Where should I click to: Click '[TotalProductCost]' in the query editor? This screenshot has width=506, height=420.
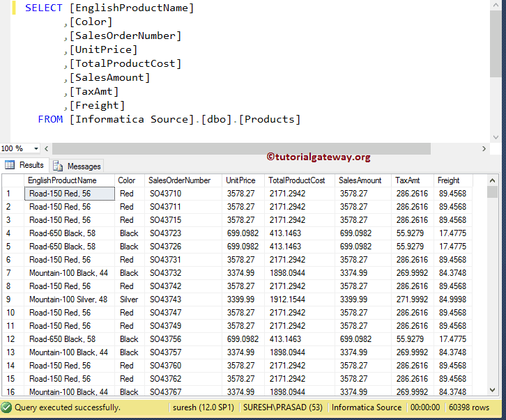coord(125,63)
